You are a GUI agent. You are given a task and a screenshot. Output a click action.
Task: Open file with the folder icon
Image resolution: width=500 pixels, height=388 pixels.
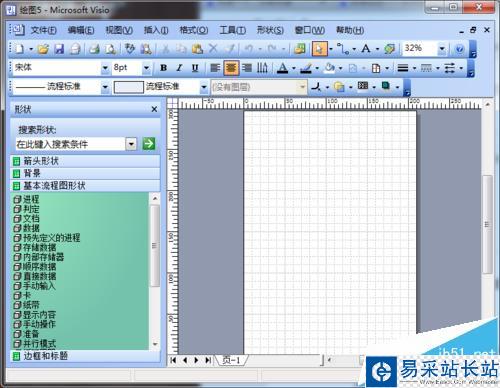[43, 49]
